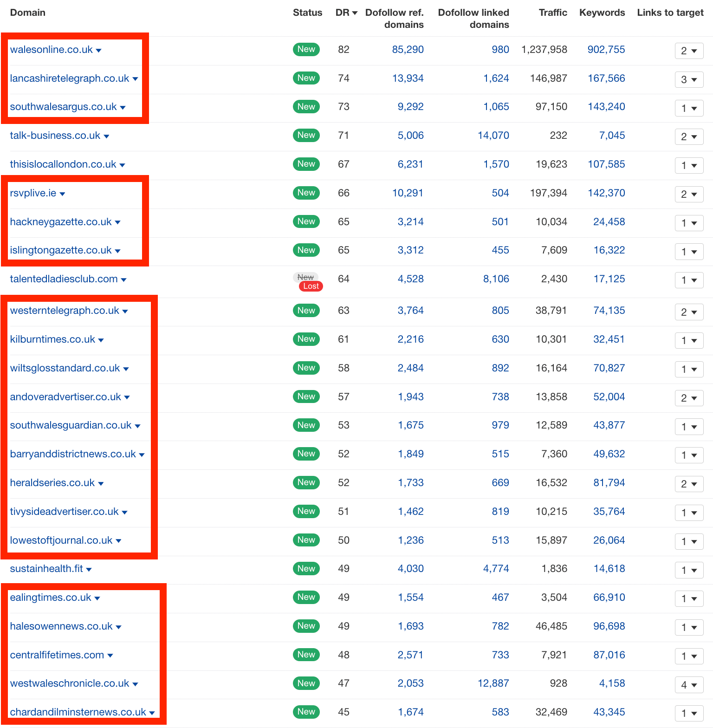Screen dimensions: 713x728
Task: Open ealingtimes.co.uk domain link
Action: [51, 598]
